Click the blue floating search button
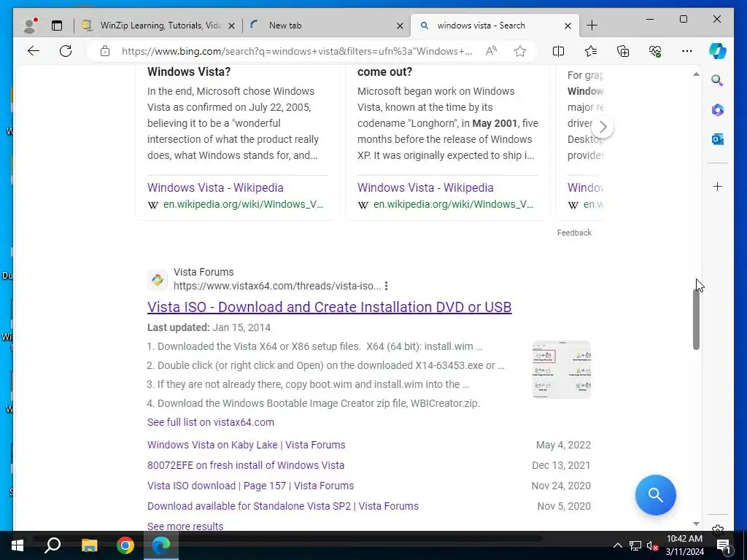Image resolution: width=747 pixels, height=560 pixels. pos(656,495)
